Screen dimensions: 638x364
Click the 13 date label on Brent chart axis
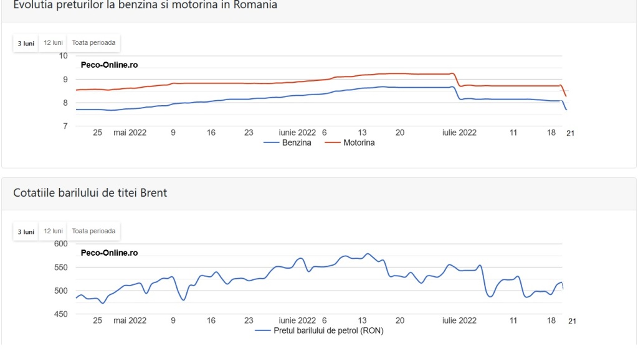click(x=362, y=320)
